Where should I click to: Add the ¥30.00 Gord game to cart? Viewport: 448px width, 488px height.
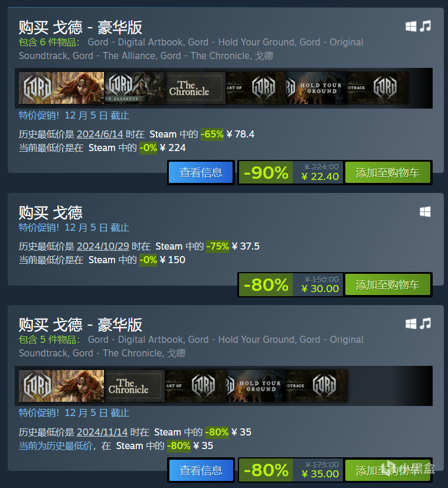pos(387,284)
